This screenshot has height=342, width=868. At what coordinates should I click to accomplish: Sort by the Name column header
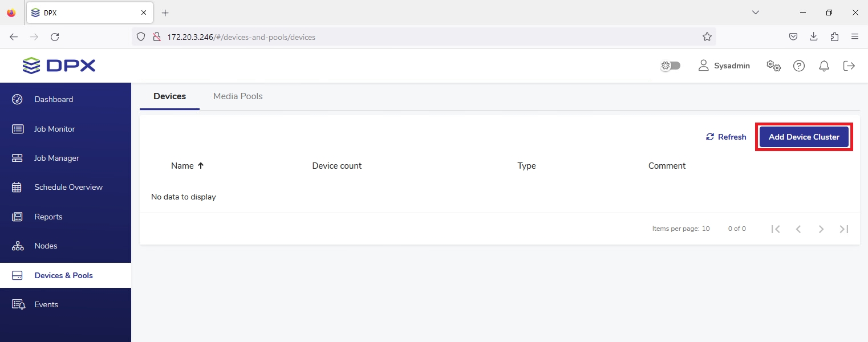click(x=182, y=166)
